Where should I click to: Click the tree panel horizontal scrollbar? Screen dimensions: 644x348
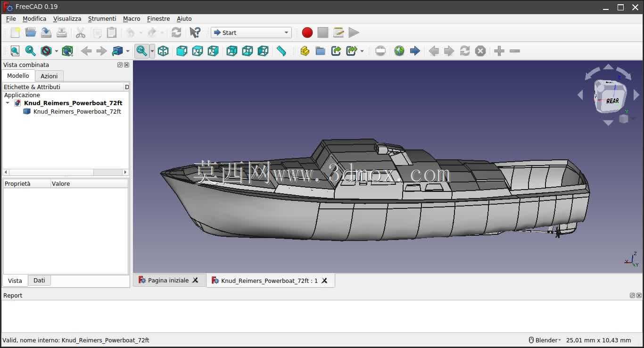(x=66, y=172)
